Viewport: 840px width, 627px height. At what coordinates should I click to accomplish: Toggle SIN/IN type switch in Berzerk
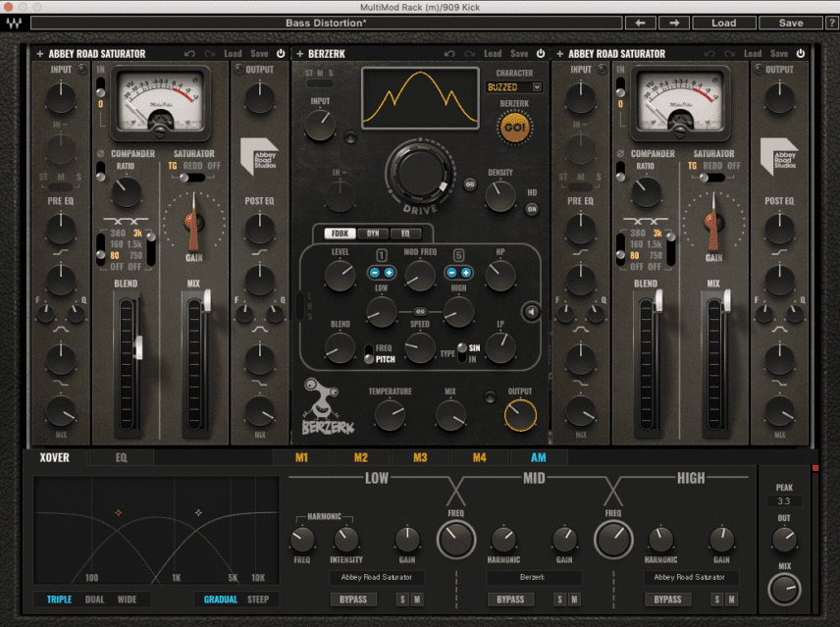pyautogui.click(x=462, y=353)
